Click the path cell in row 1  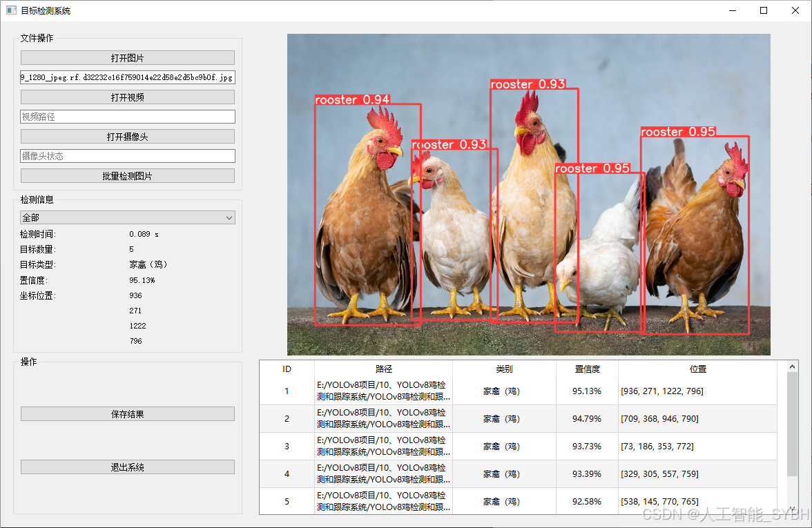[x=383, y=391]
